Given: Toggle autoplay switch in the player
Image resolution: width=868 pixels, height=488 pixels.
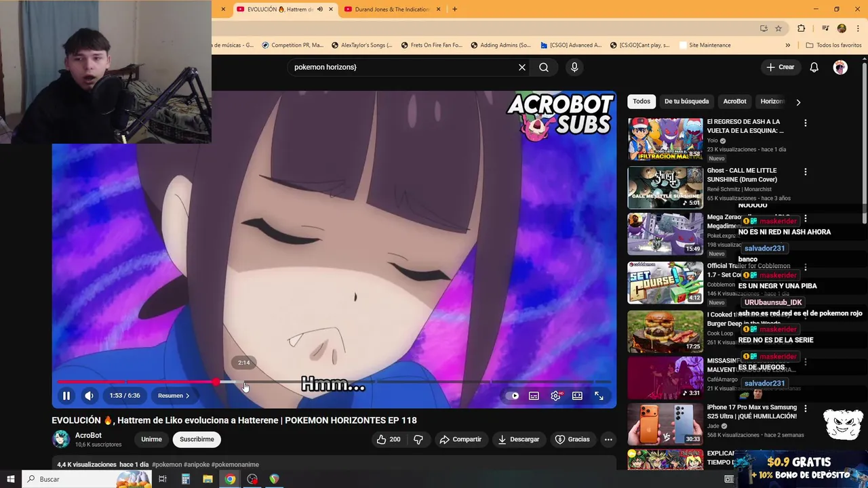Looking at the screenshot, I should pyautogui.click(x=513, y=396).
